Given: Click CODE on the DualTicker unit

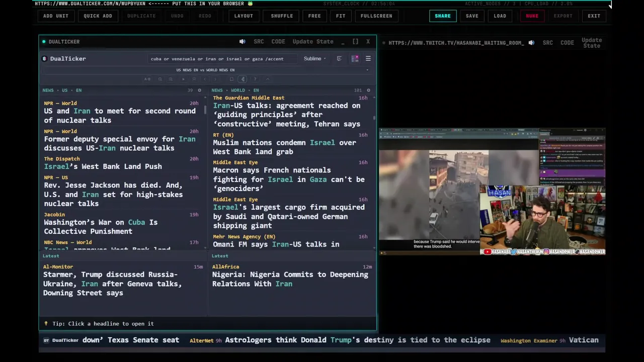Looking at the screenshot, I should [278, 42].
